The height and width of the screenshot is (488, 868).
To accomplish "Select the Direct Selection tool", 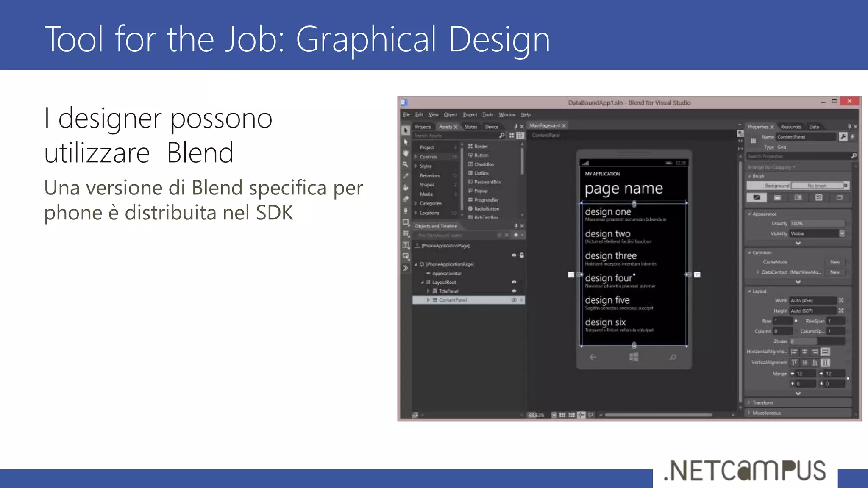I will pos(406,142).
